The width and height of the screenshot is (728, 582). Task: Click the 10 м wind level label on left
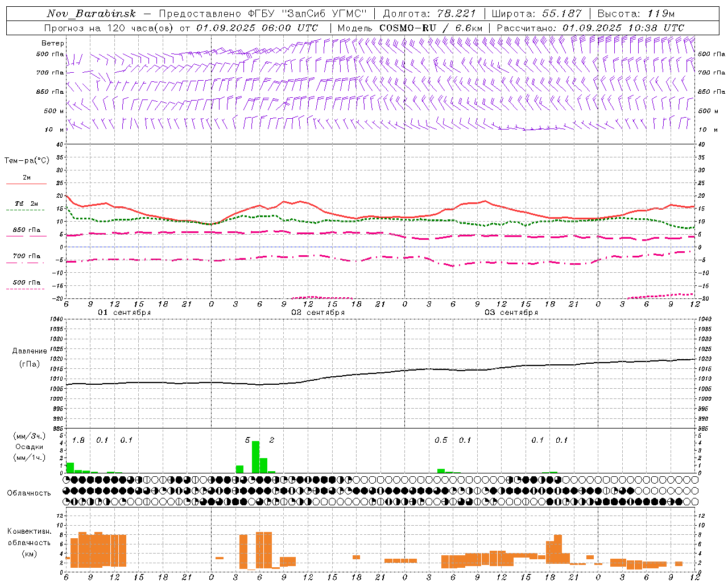tap(55, 130)
